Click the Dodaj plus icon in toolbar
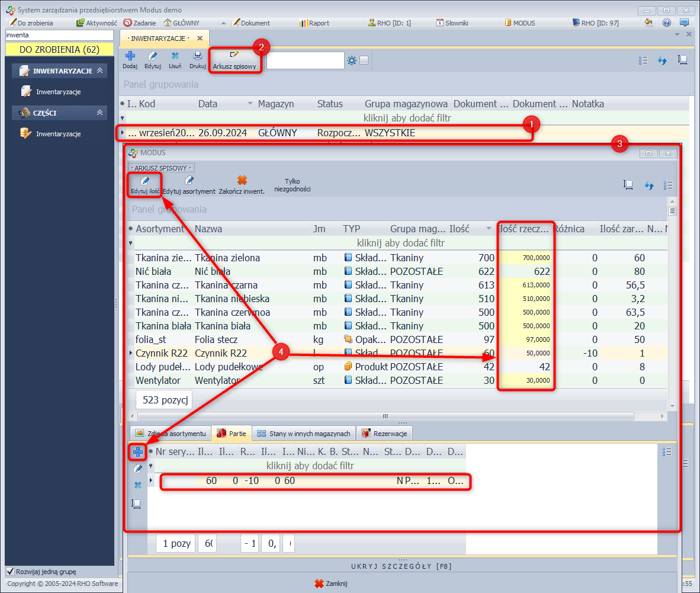Viewport: 700px width, 593px height. coord(130,56)
